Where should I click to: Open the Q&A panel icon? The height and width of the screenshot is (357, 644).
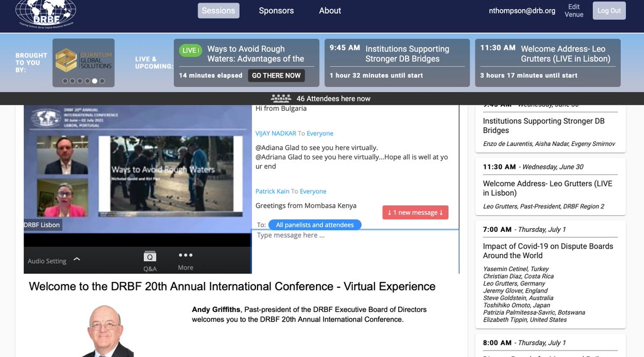pyautogui.click(x=150, y=257)
